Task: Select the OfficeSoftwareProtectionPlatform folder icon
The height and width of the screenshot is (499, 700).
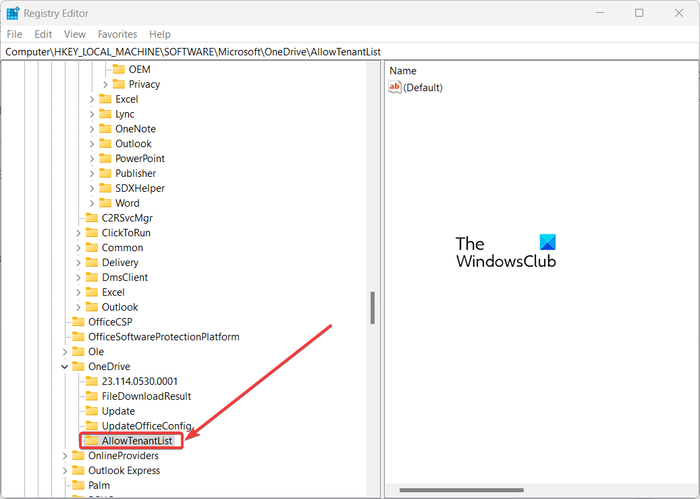Action: [79, 337]
